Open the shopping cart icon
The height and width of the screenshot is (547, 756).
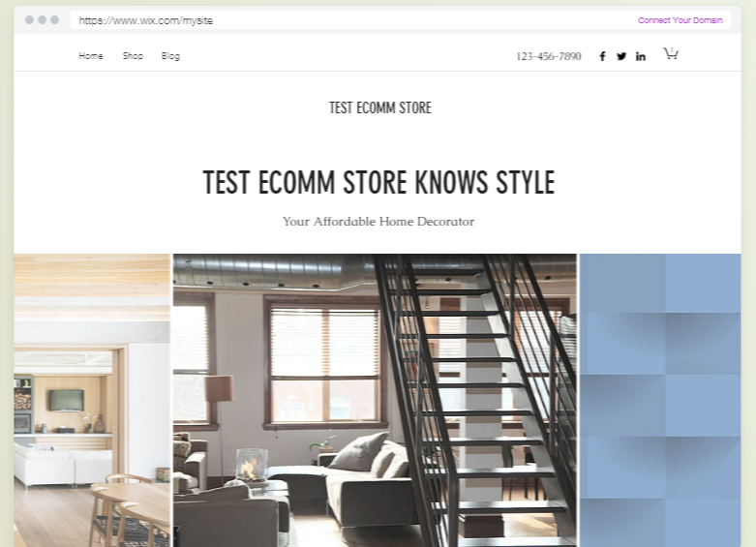click(671, 53)
